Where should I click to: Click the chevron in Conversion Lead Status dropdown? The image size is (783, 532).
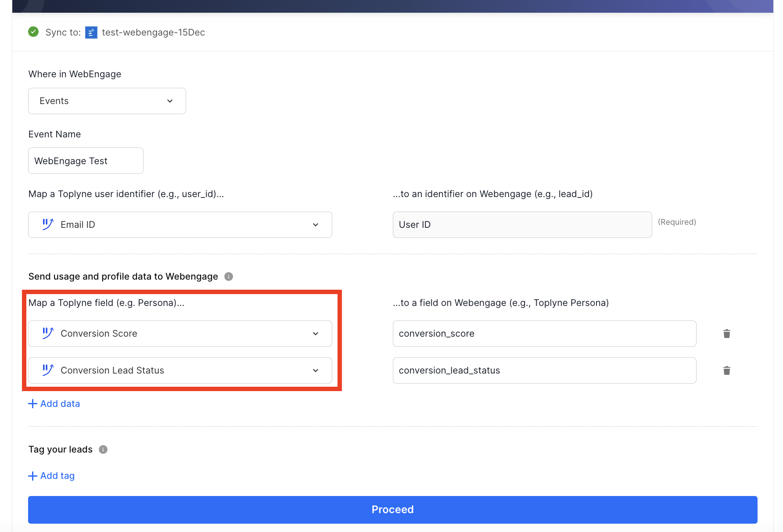[316, 370]
